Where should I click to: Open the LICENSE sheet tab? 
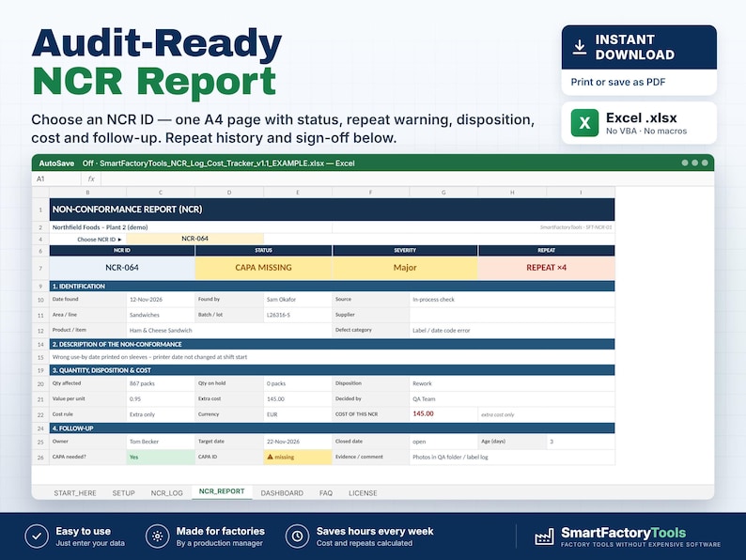(363, 493)
